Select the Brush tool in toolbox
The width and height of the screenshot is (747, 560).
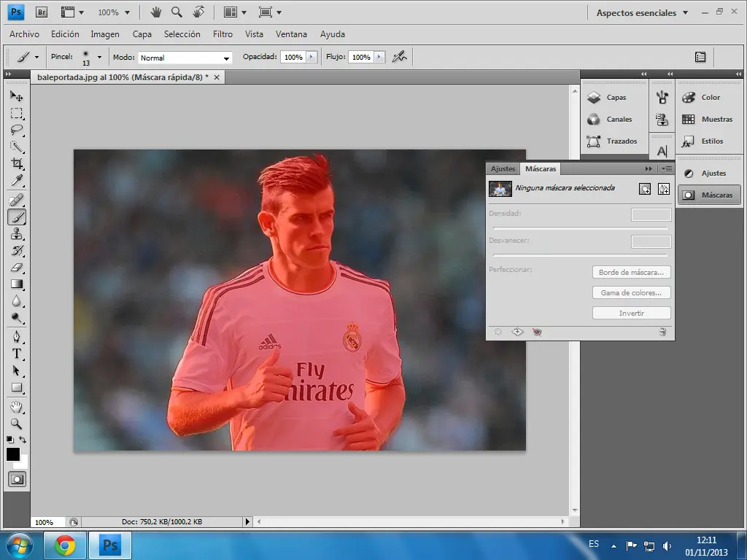click(17, 217)
